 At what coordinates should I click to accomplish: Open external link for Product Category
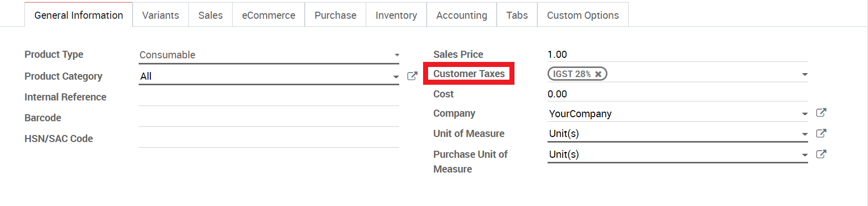412,76
